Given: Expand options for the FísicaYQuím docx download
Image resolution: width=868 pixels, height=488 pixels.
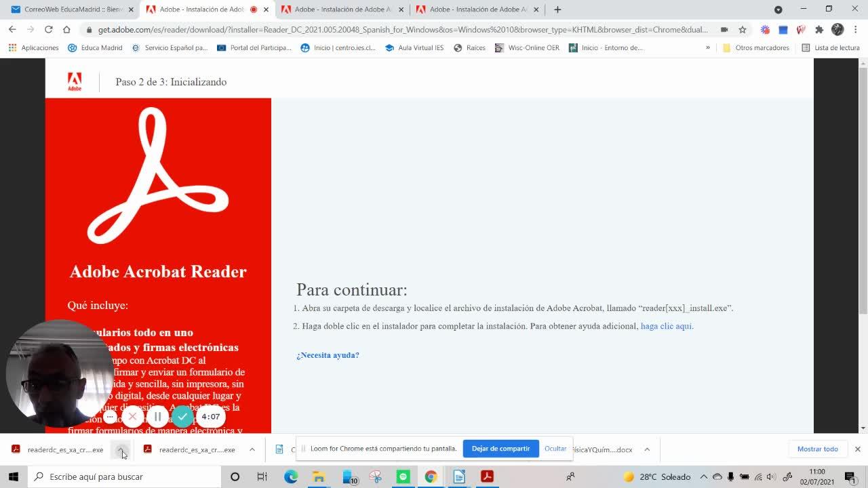Looking at the screenshot, I should coord(647,449).
